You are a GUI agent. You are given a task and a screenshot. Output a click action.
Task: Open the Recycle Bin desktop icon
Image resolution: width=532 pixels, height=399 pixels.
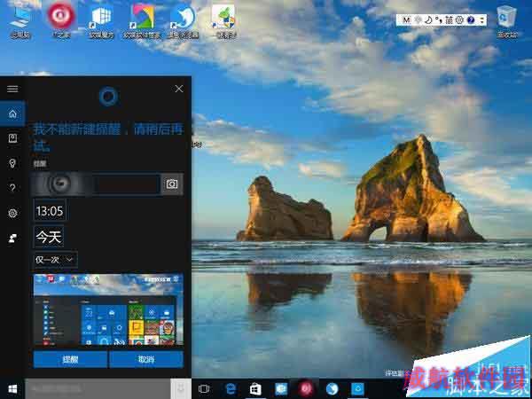pos(507,21)
